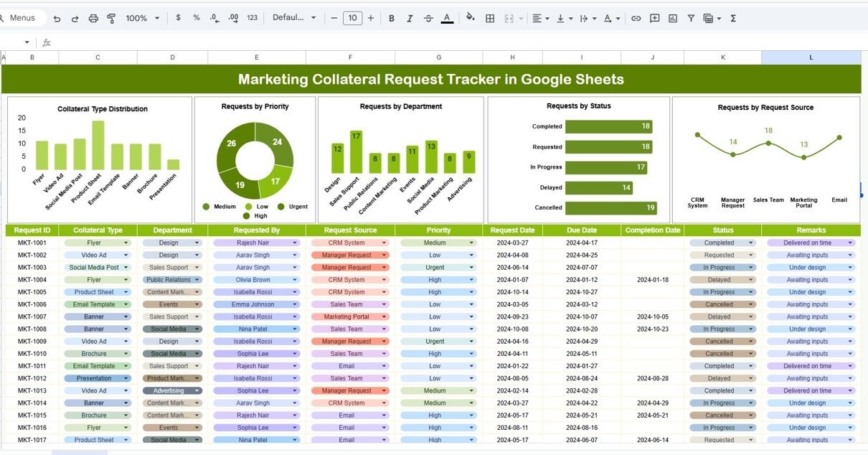868x455 pixels.
Task: Toggle bold formatting
Action: point(391,19)
